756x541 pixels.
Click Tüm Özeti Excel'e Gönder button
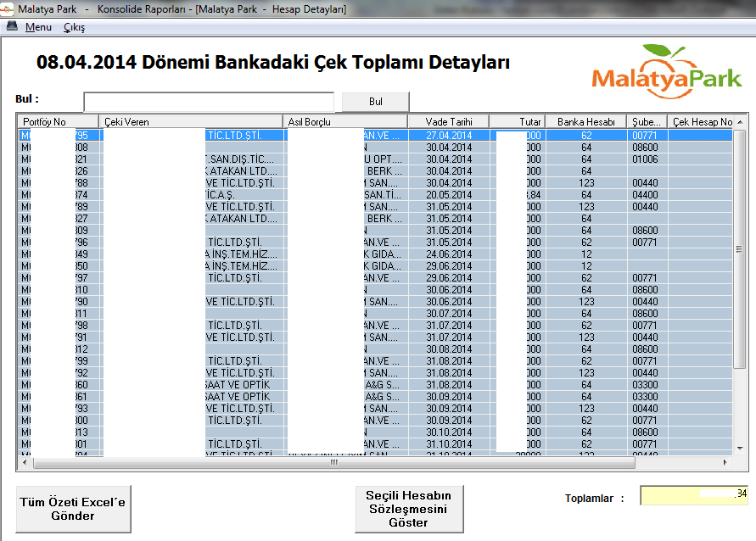click(73, 509)
